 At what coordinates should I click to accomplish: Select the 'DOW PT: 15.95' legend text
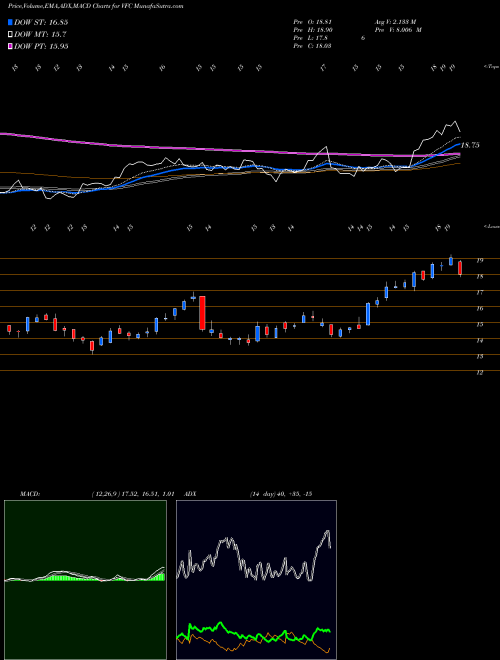(x=41, y=46)
